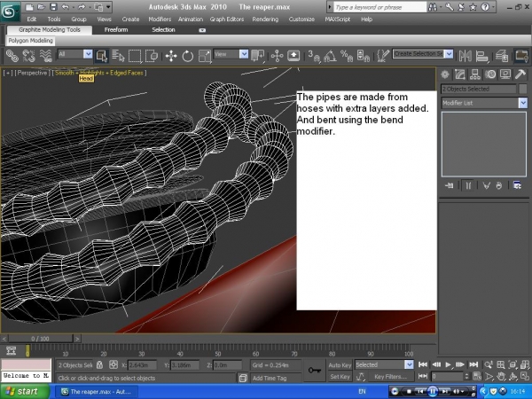Viewport: 532px width, 399px height.
Task: Switch to Graphite Modeling Tools tab
Action: point(50,30)
